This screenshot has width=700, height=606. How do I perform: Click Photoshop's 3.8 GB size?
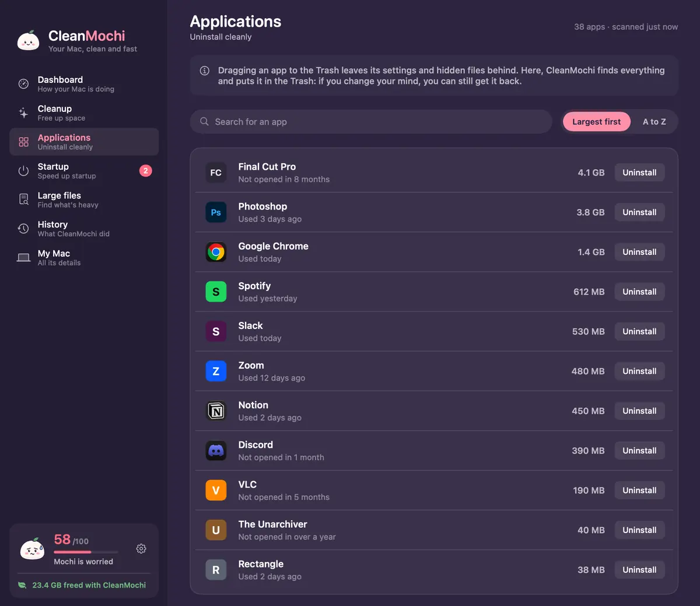590,212
